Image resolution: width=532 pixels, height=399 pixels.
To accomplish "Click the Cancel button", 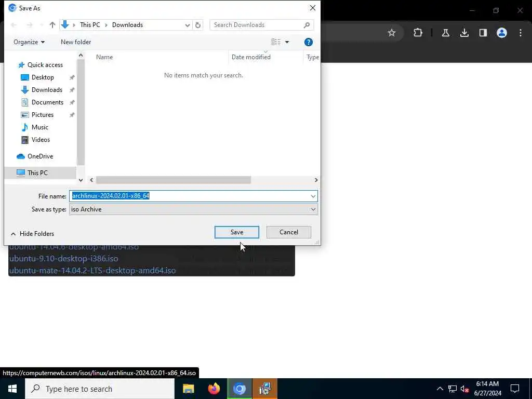I will 289,232.
